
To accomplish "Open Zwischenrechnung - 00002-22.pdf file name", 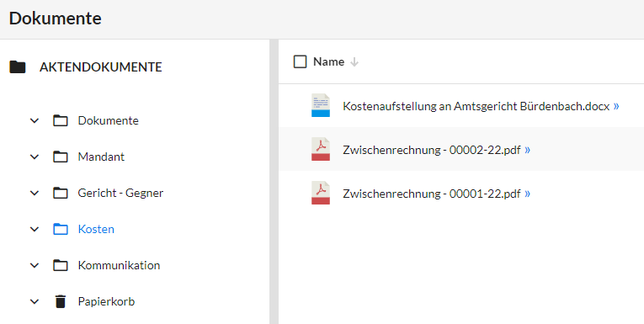I will [432, 150].
